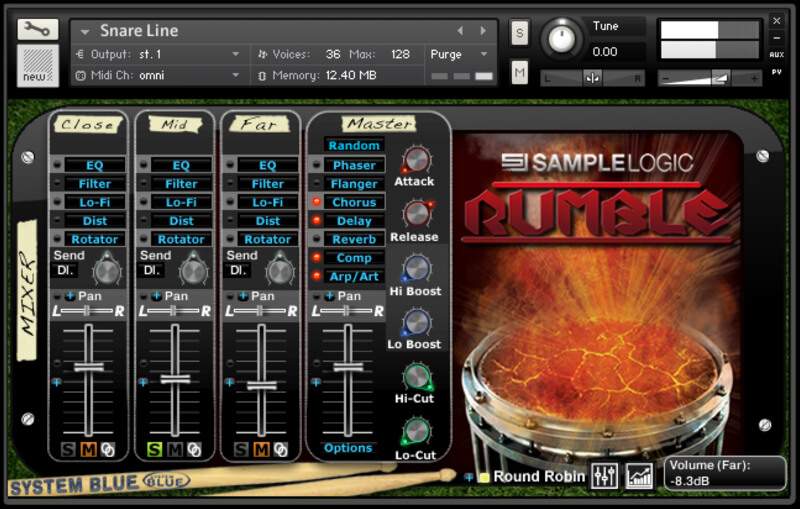Click the Master Random button

pos(354,145)
